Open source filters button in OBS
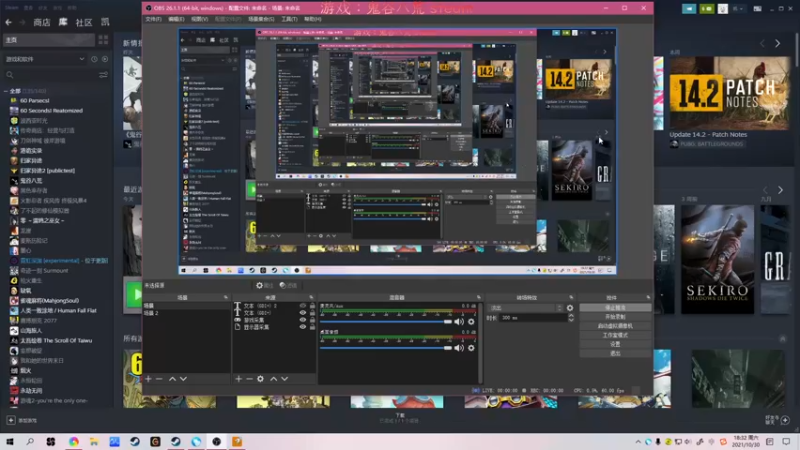The width and height of the screenshot is (800, 450). coord(288,286)
